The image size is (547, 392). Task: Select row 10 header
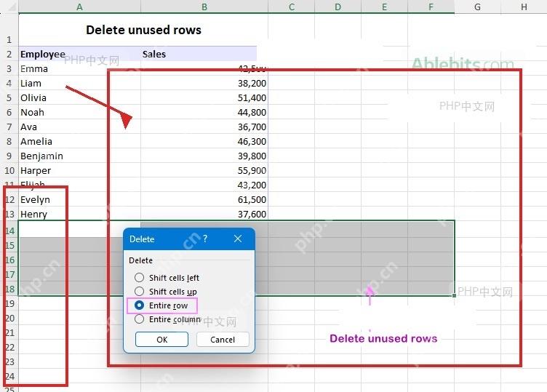[x=9, y=170]
